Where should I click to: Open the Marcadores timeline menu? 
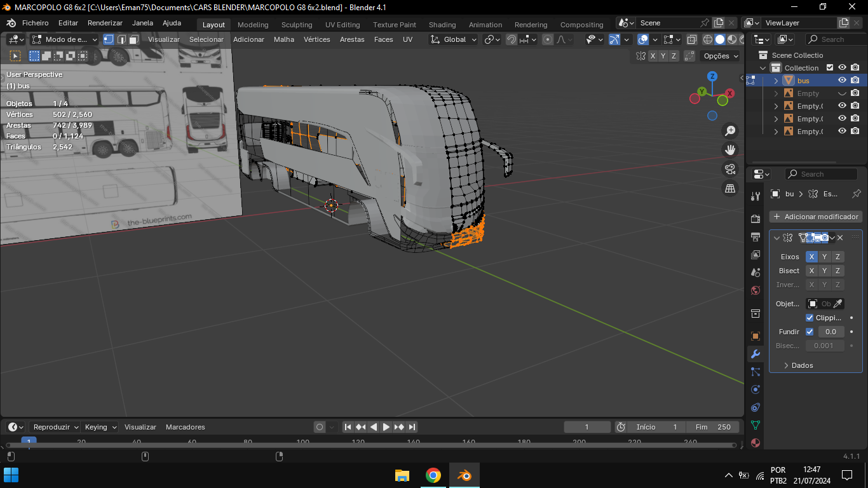coord(186,427)
